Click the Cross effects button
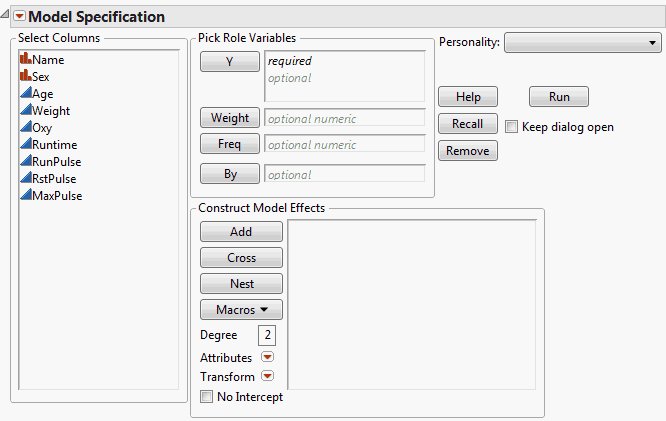 [x=241, y=258]
